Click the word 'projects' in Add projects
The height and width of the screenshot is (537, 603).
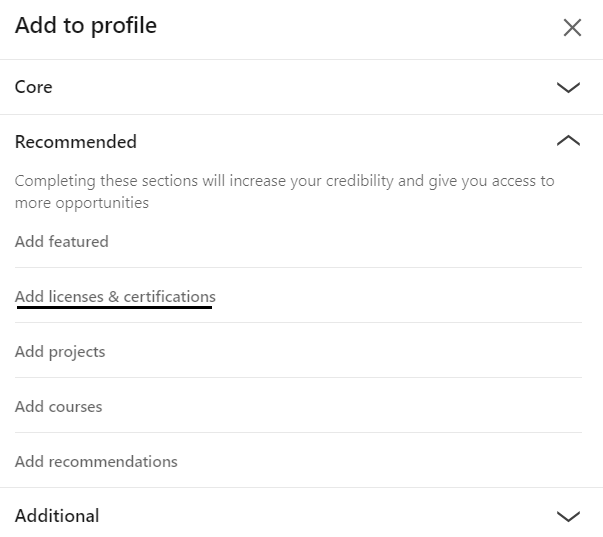(x=76, y=351)
